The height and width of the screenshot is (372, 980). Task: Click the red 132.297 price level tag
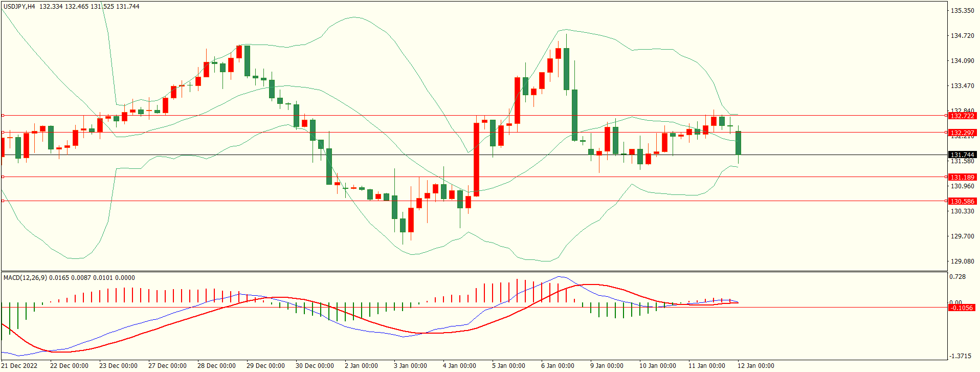(x=962, y=133)
